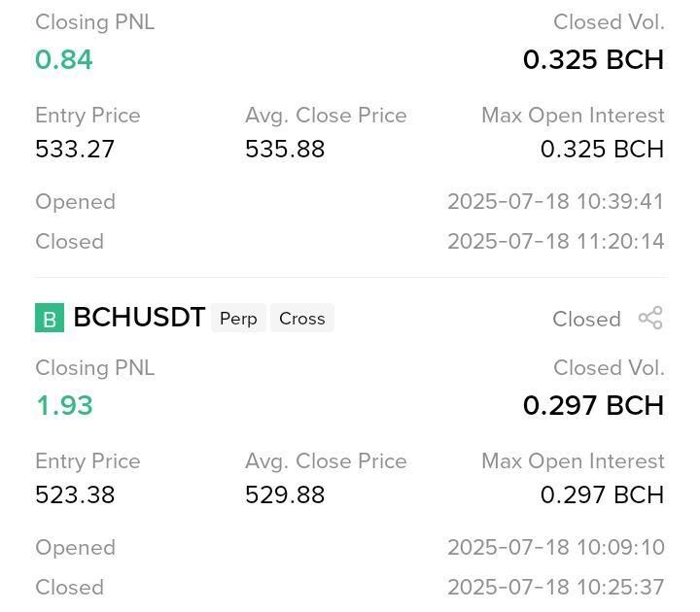
Task: Click the average close price 535.88
Action: click(x=285, y=149)
